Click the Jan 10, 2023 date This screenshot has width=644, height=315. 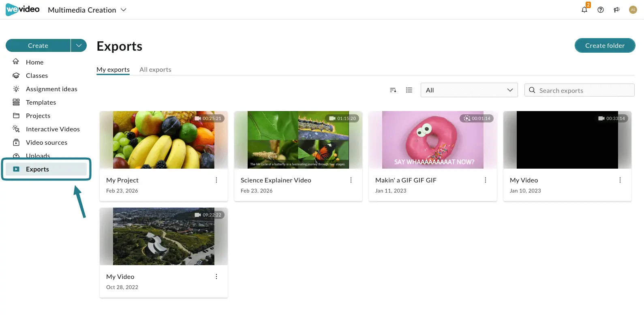[x=525, y=191]
